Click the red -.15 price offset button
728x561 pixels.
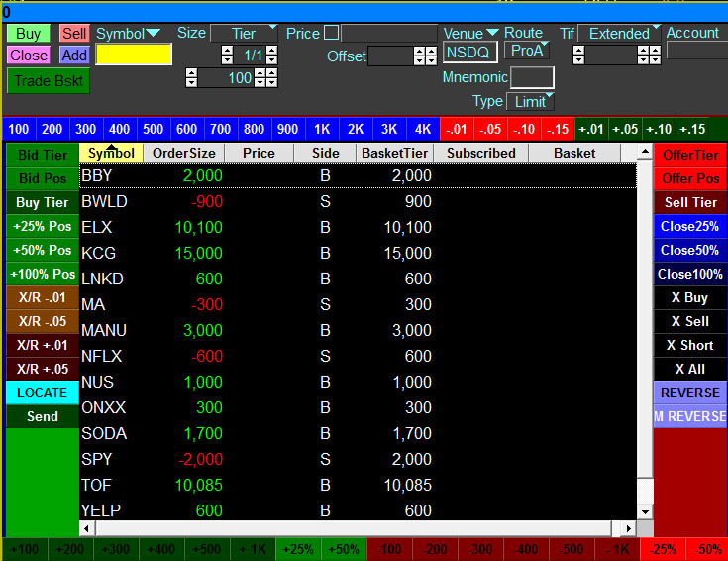coord(557,129)
